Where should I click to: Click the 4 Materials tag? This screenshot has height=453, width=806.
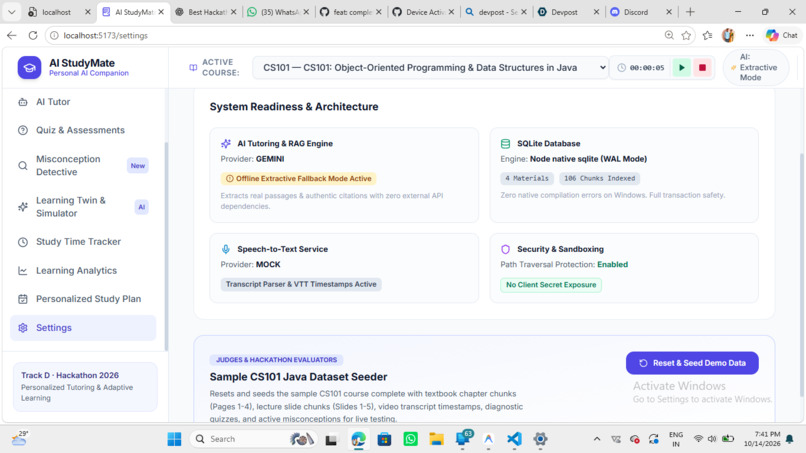click(x=527, y=178)
